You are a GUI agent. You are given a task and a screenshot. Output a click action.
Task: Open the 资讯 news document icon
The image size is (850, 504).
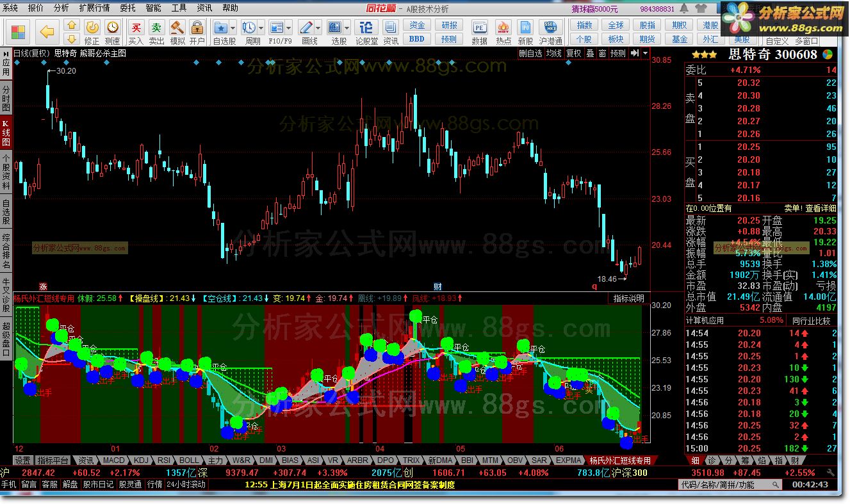click(x=391, y=28)
